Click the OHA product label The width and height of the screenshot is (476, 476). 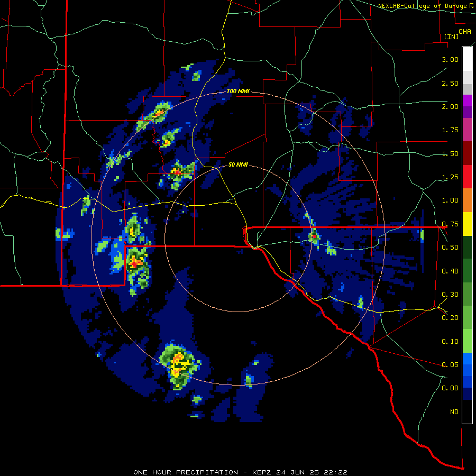[x=464, y=31]
